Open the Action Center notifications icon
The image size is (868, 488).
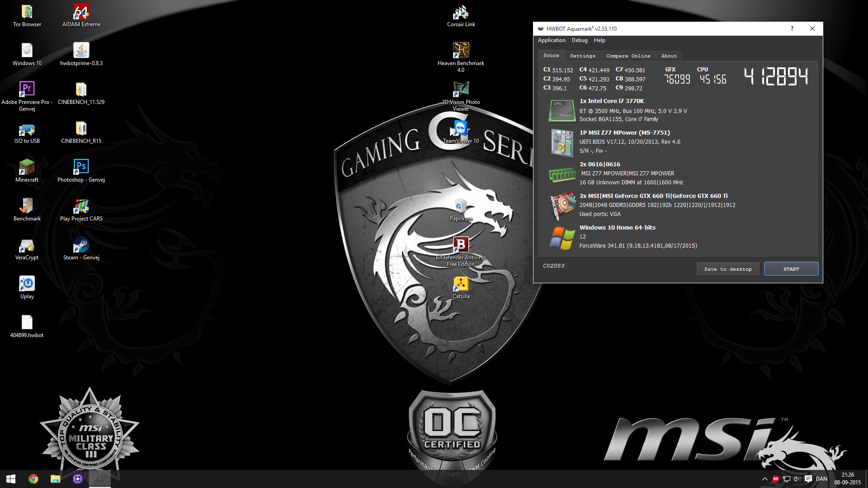pyautogui.click(x=808, y=479)
